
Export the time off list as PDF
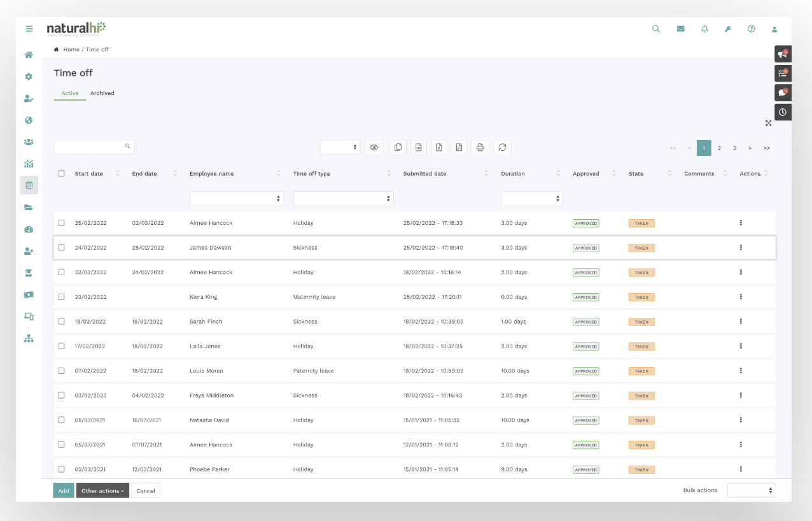click(459, 147)
